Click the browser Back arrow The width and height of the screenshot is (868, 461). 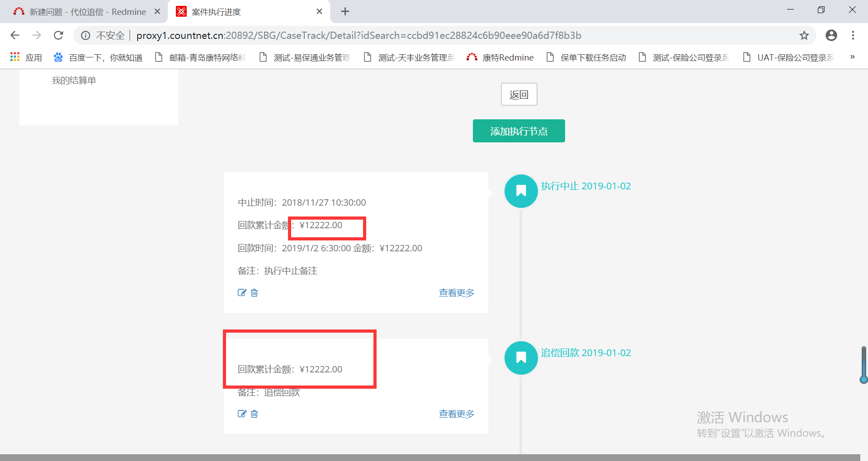[15, 35]
